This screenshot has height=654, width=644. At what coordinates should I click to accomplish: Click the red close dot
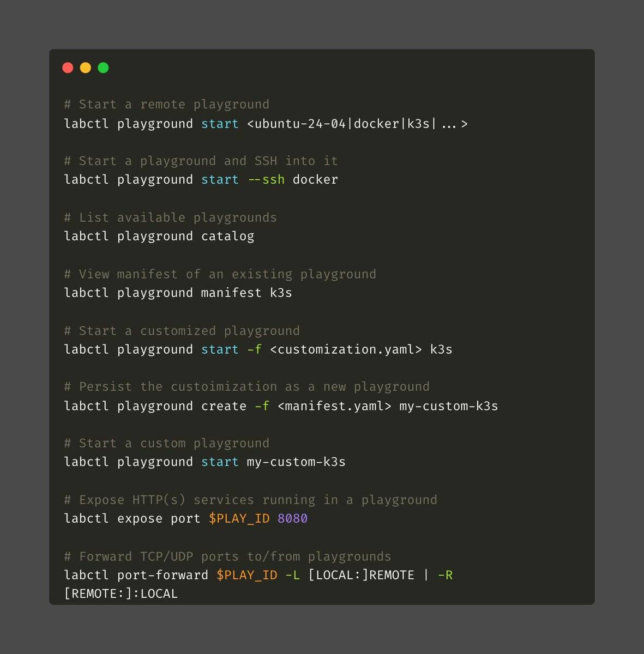tap(68, 68)
